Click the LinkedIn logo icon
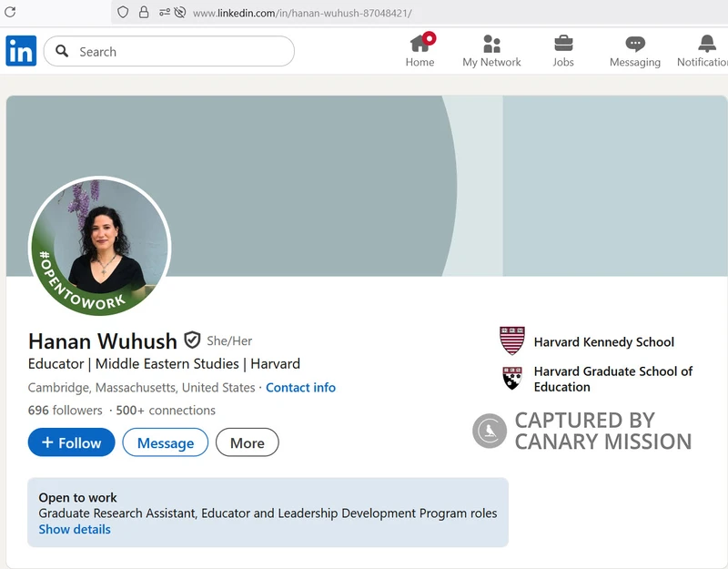Screen dimensions: 728x569 [21, 51]
